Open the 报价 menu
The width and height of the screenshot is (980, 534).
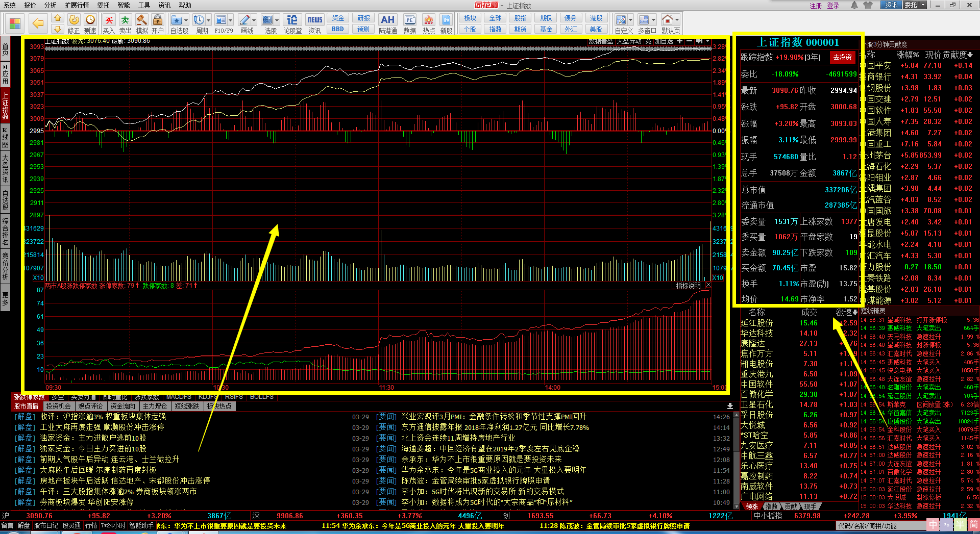click(x=30, y=5)
